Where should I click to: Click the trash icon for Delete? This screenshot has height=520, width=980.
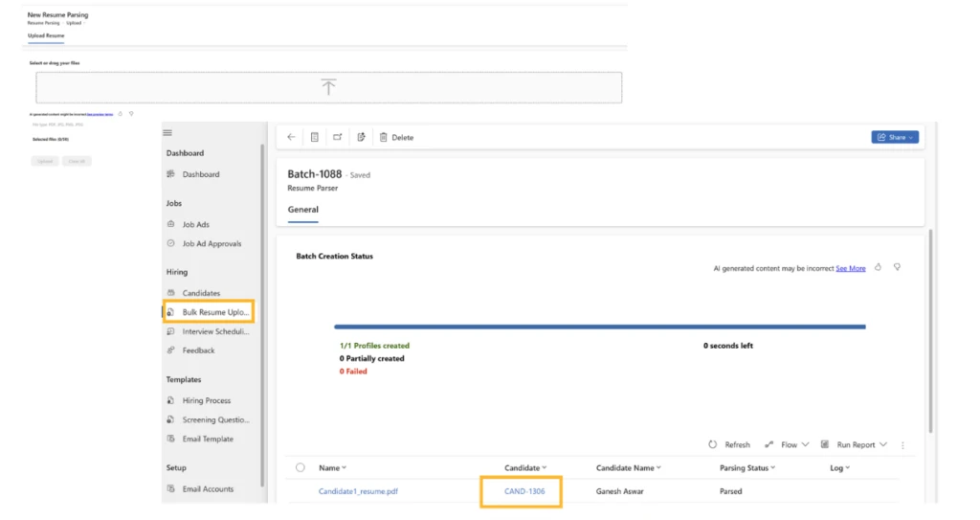[x=384, y=137]
